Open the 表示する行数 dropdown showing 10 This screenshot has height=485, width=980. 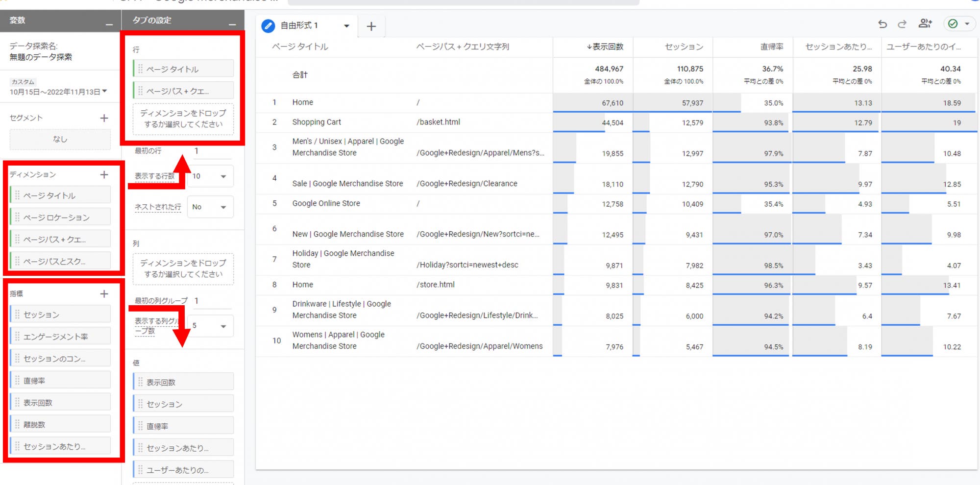210,176
